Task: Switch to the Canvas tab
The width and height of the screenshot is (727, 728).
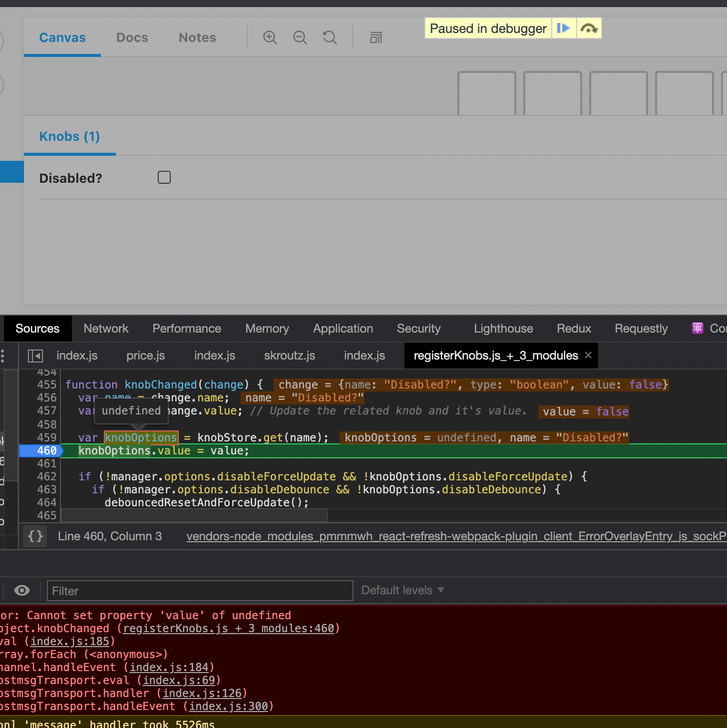Action: coord(62,37)
